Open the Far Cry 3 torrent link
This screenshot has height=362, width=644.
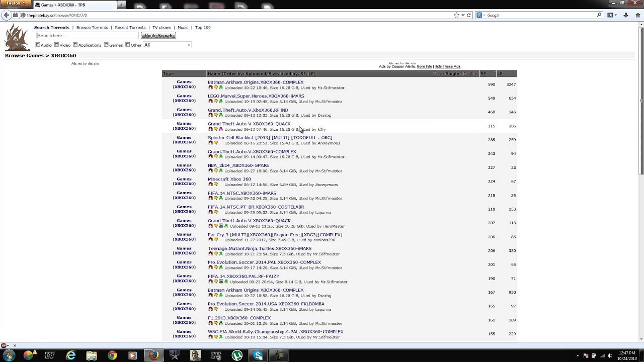[275, 235]
